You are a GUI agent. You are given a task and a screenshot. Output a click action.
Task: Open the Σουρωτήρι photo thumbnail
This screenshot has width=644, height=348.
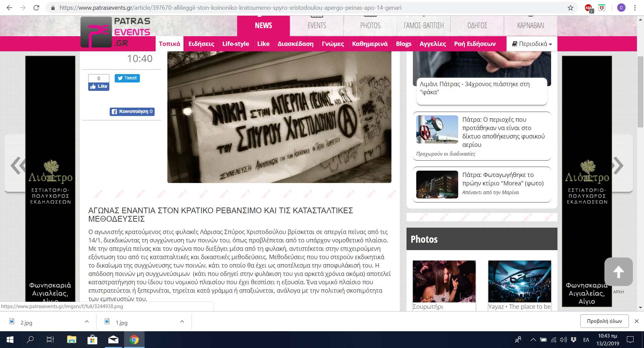pos(444,282)
